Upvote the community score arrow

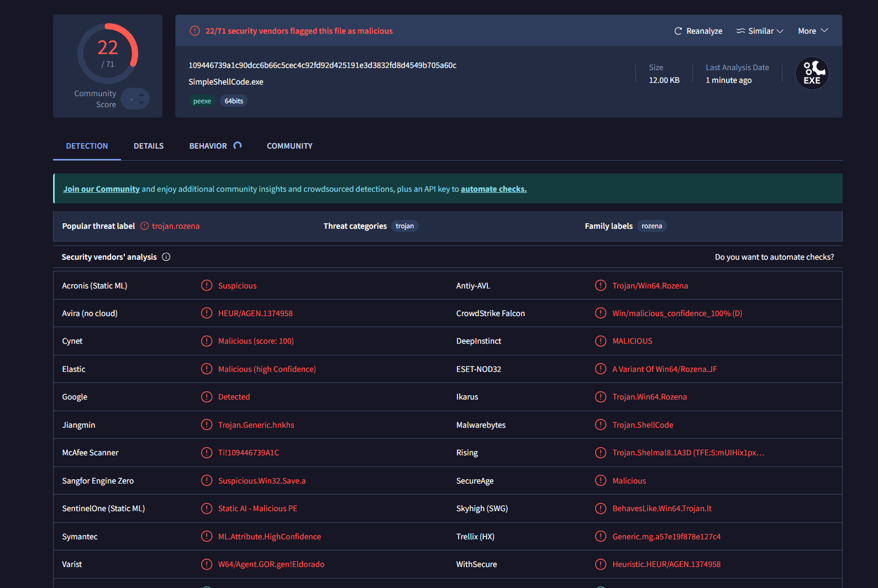click(141, 95)
